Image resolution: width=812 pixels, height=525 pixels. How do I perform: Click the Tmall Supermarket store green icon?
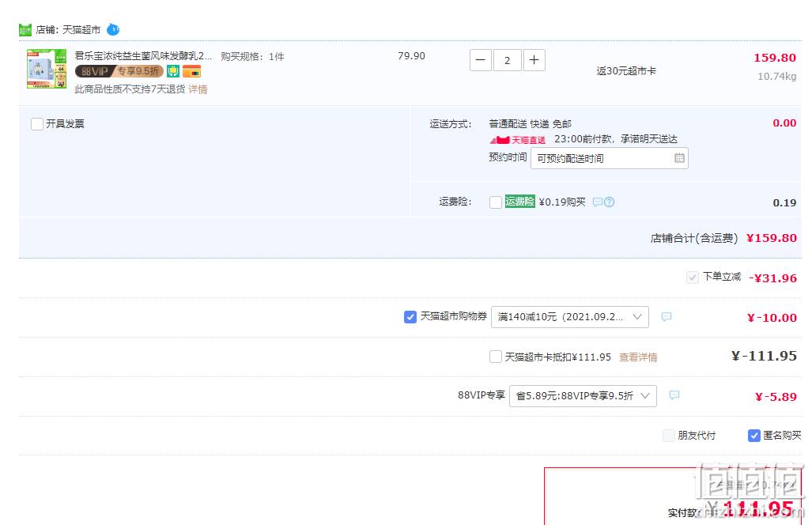[x=25, y=30]
